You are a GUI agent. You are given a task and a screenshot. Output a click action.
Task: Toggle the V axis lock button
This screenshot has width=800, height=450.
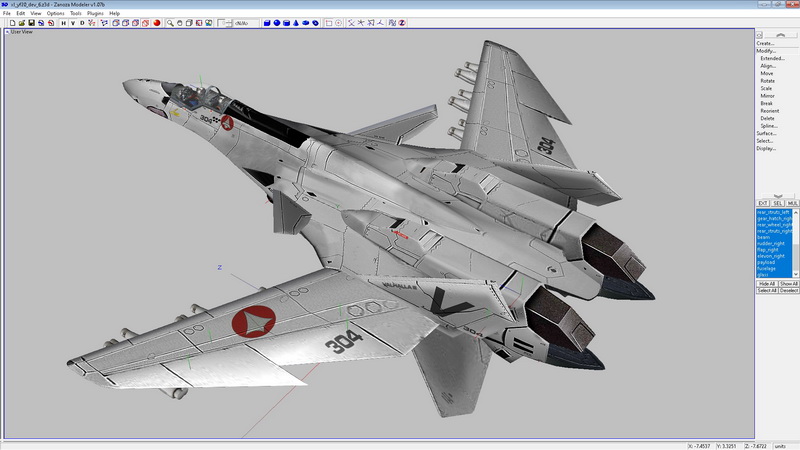[x=73, y=23]
